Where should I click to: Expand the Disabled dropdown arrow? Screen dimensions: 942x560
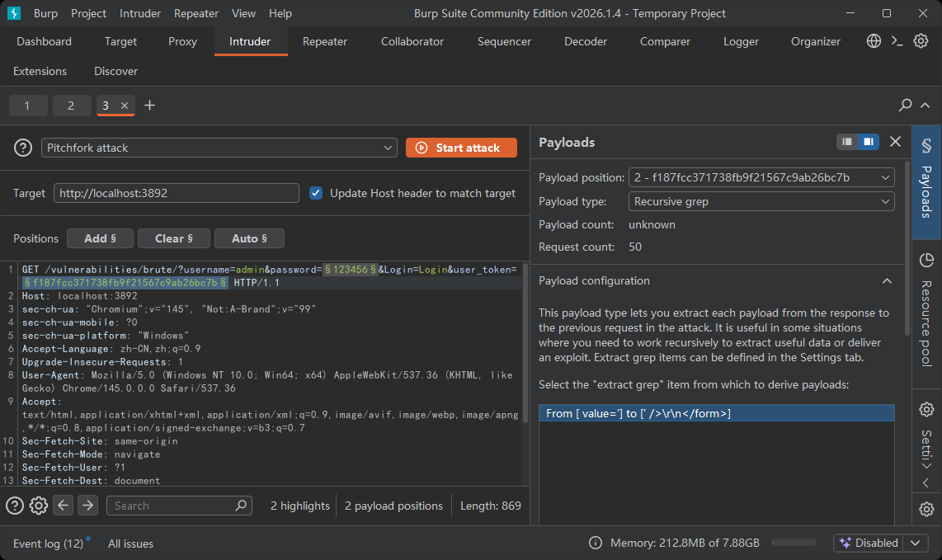point(915,543)
